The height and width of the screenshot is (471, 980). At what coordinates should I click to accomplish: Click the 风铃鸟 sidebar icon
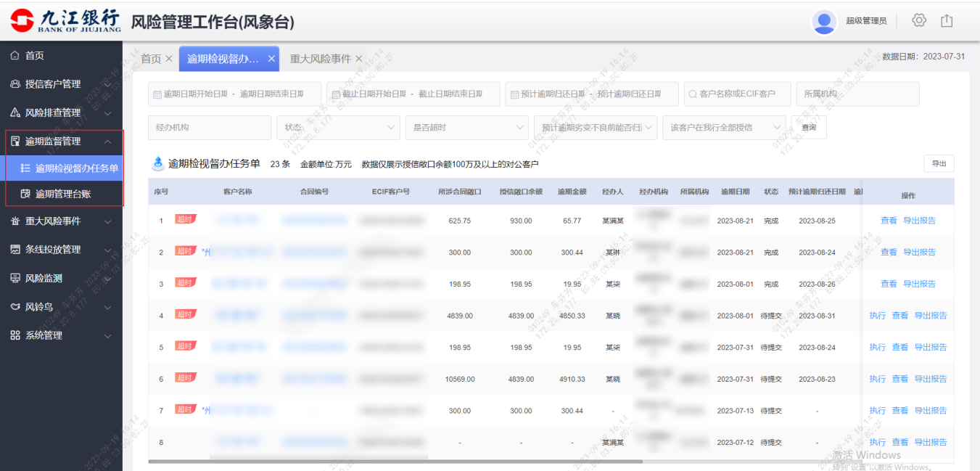click(x=15, y=307)
